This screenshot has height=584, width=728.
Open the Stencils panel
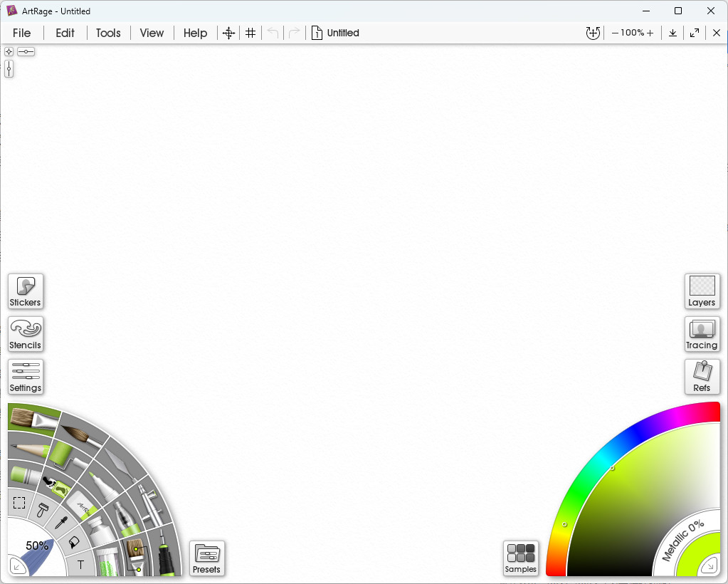[x=26, y=334]
